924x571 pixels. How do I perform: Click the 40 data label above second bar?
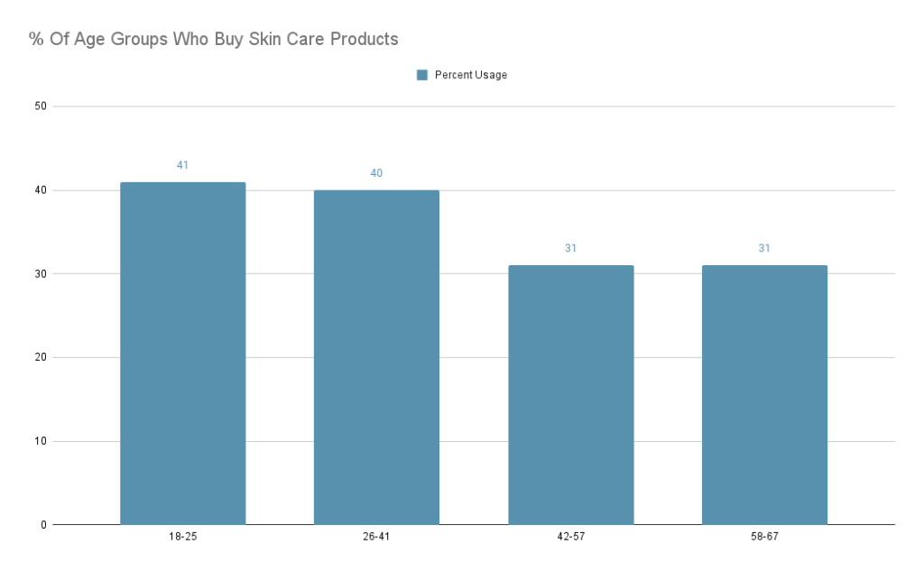coord(376,173)
